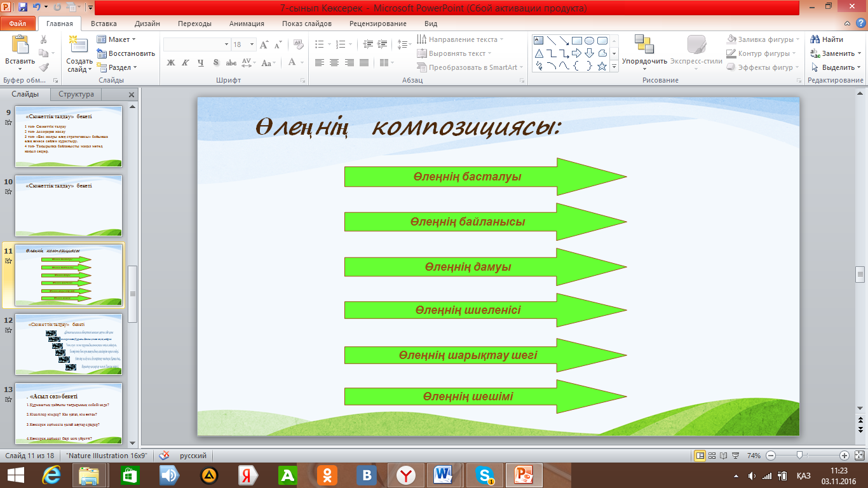Pick the oval shape in the shapes gallery
Image resolution: width=868 pixels, height=488 pixels.
[590, 41]
